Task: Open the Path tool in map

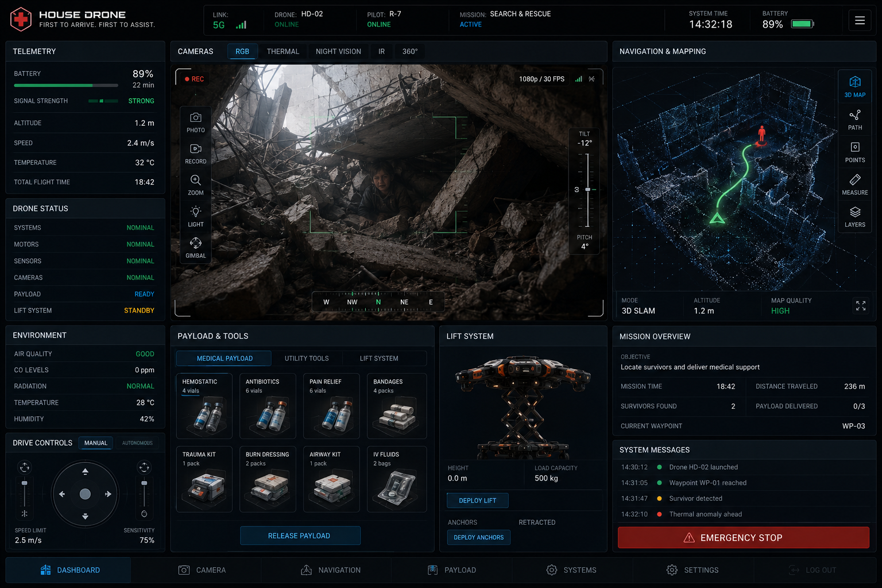Action: pos(855,119)
